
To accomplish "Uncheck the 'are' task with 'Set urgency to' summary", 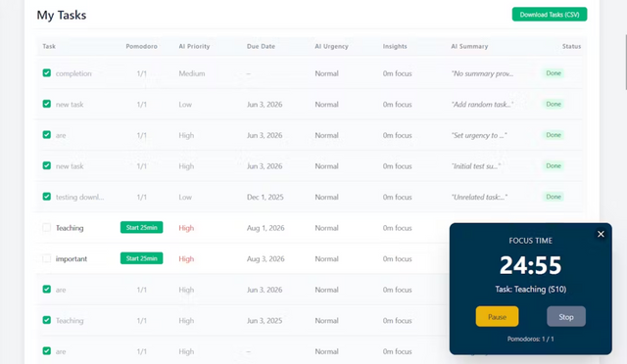I will (x=47, y=135).
